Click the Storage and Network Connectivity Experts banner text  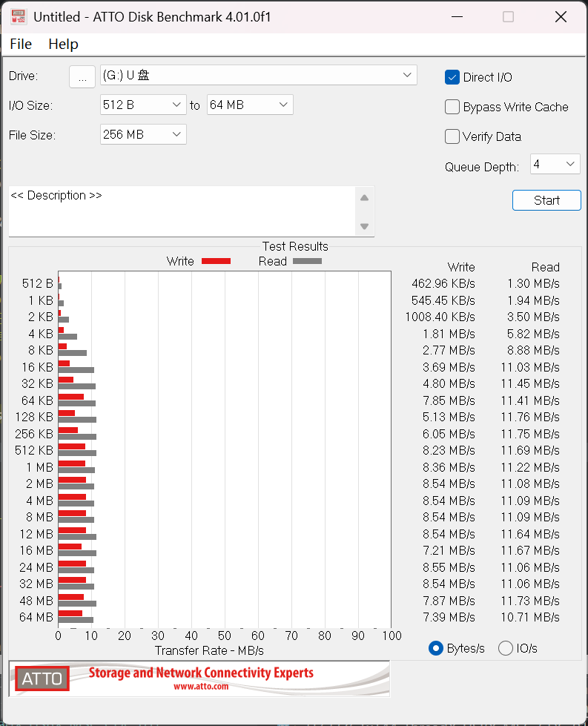(x=201, y=673)
